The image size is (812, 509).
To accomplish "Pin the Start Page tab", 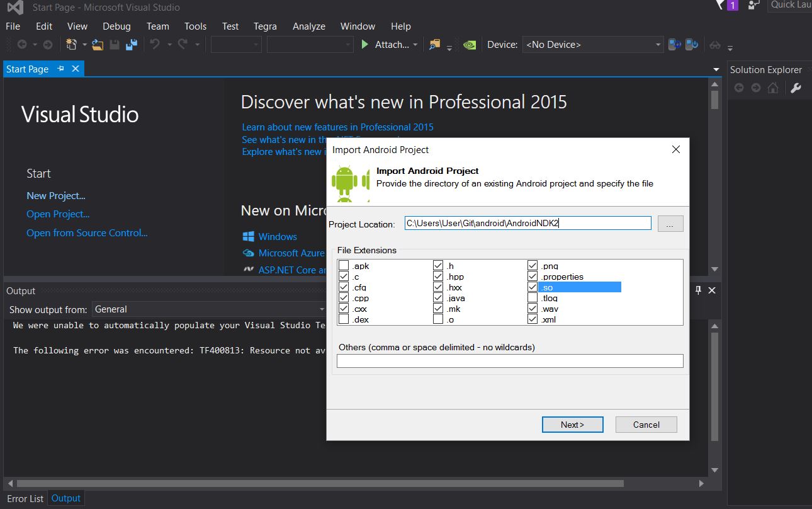I will point(61,69).
